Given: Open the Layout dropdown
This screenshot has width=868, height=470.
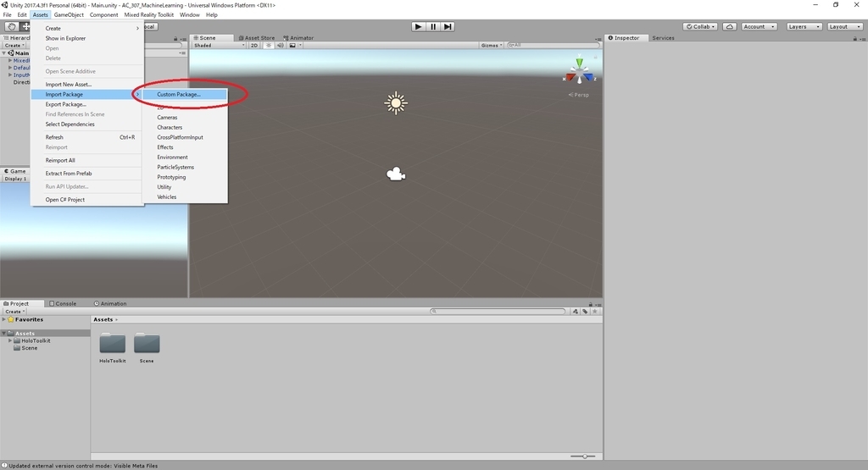Looking at the screenshot, I should (845, 26).
